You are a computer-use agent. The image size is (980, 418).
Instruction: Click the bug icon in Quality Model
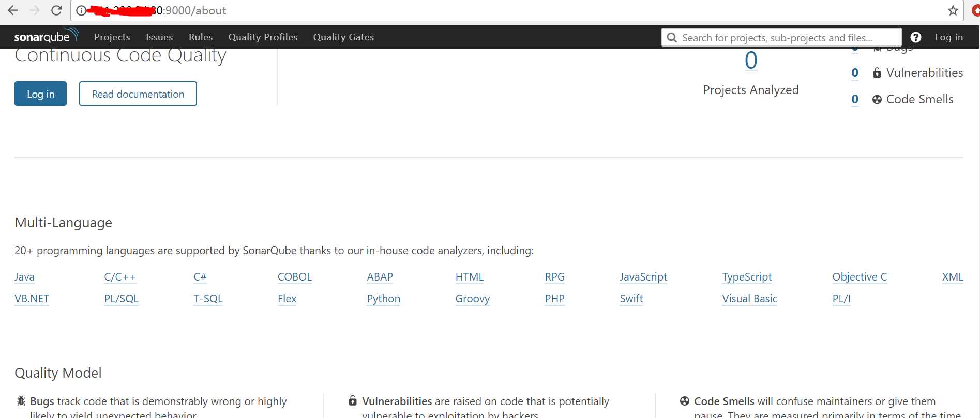coord(21,401)
